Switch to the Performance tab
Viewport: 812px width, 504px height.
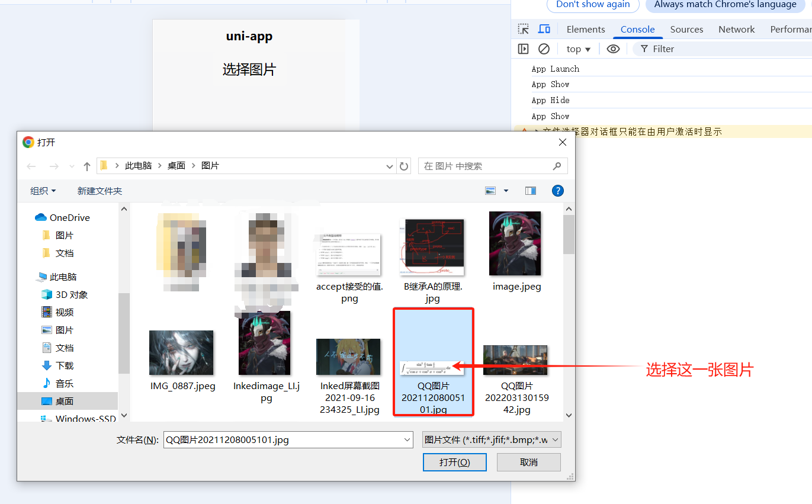[x=790, y=29]
